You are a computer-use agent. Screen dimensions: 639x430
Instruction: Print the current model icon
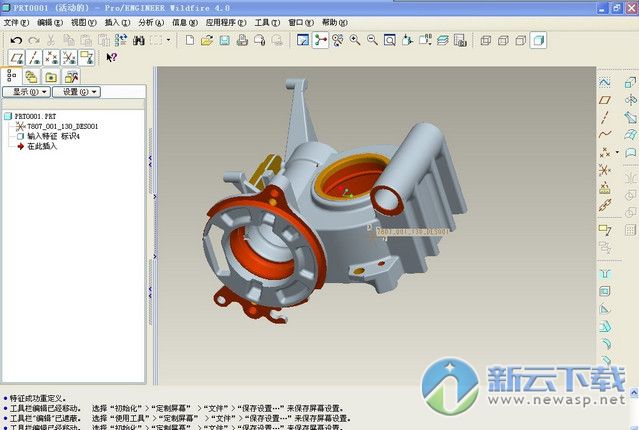tap(242, 40)
